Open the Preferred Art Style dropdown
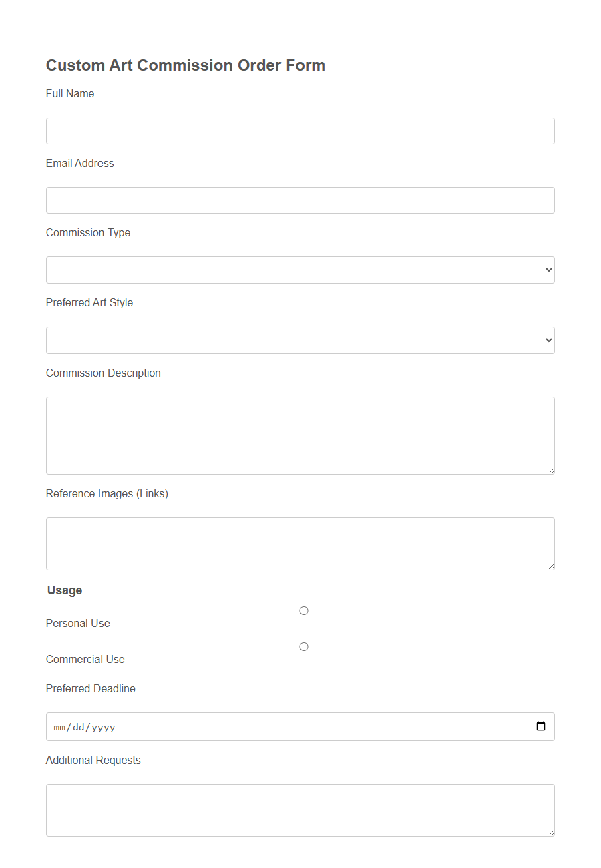The image size is (601, 868). click(300, 340)
